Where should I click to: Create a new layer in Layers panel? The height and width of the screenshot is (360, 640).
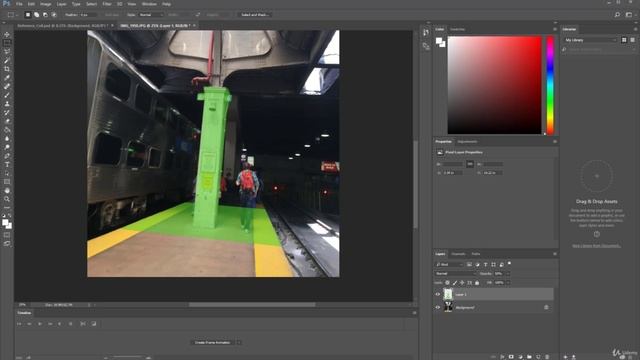coord(538,357)
